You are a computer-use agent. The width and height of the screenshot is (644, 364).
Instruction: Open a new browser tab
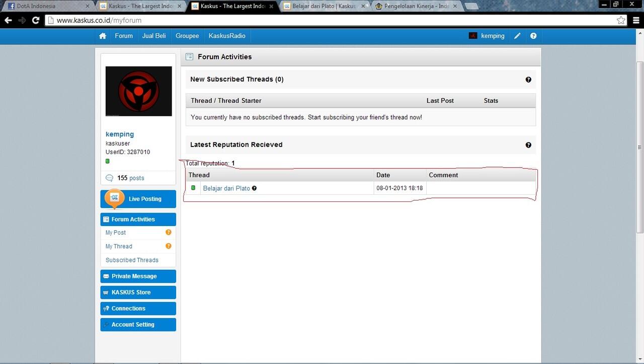[471, 7]
